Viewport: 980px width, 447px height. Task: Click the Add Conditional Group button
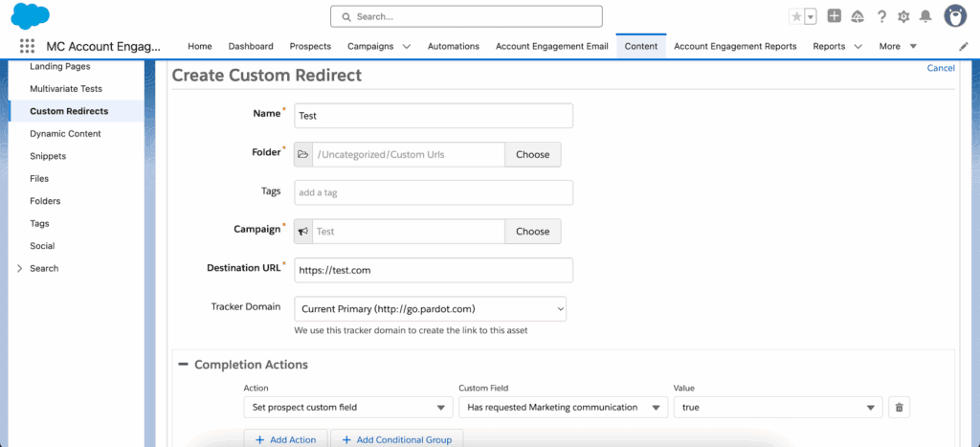[397, 439]
